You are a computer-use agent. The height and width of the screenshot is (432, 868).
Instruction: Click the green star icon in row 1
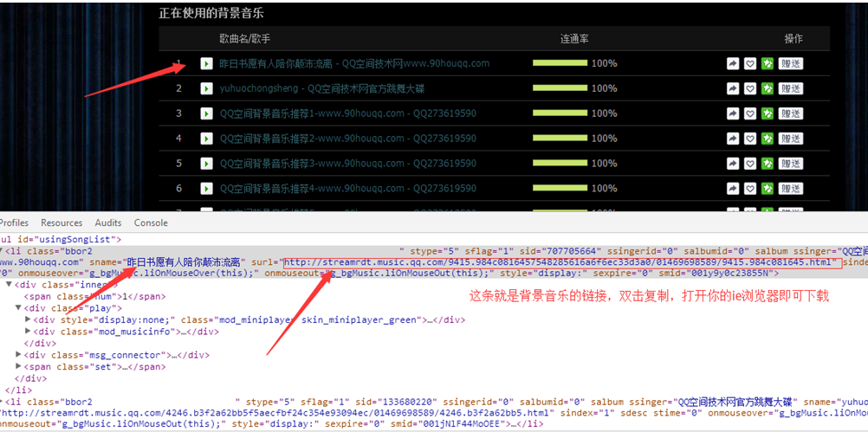tap(767, 63)
